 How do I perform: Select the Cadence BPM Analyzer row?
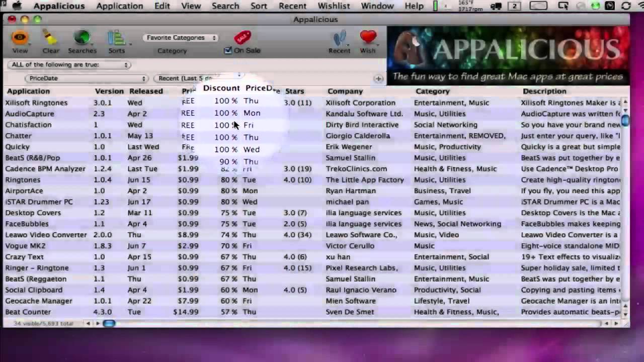pyautogui.click(x=312, y=169)
